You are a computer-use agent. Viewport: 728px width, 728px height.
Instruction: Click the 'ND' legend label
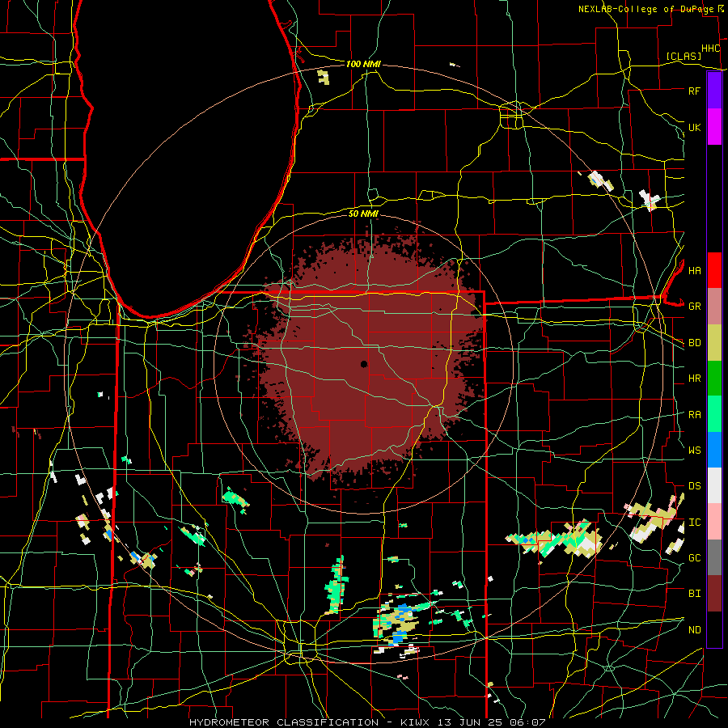click(694, 630)
